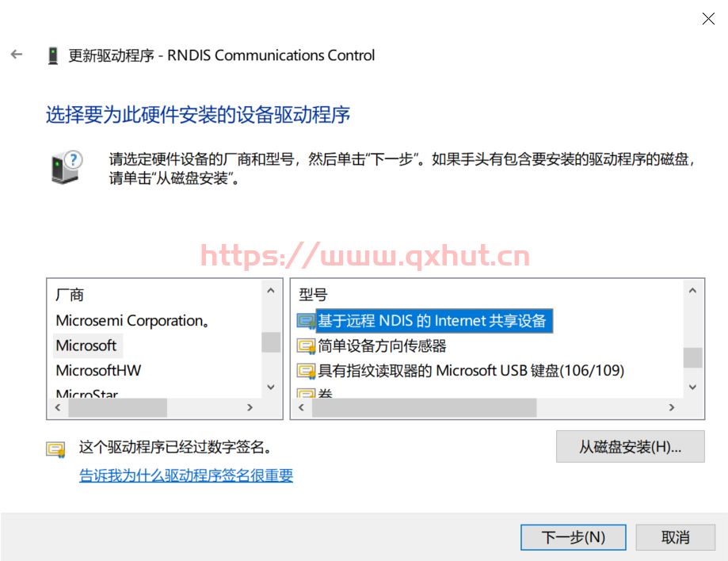
Task: Click 下一步(N) to continue
Action: coord(574,537)
